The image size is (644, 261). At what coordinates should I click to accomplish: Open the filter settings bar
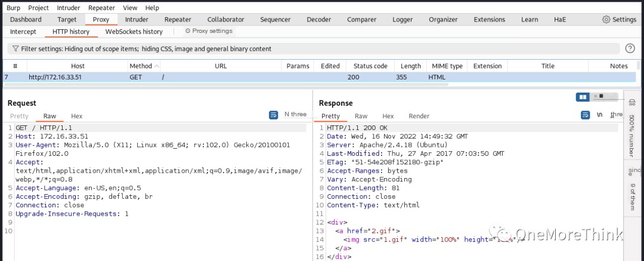tap(314, 48)
